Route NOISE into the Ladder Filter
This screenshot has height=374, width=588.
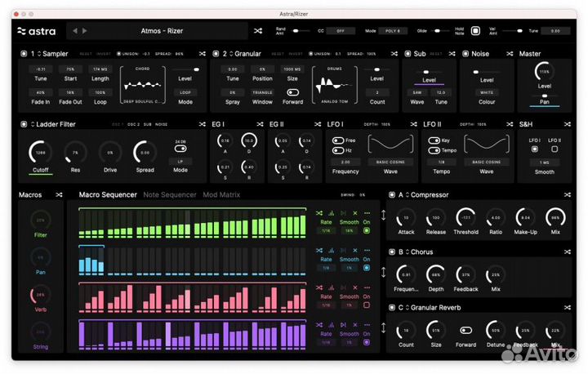coord(161,124)
